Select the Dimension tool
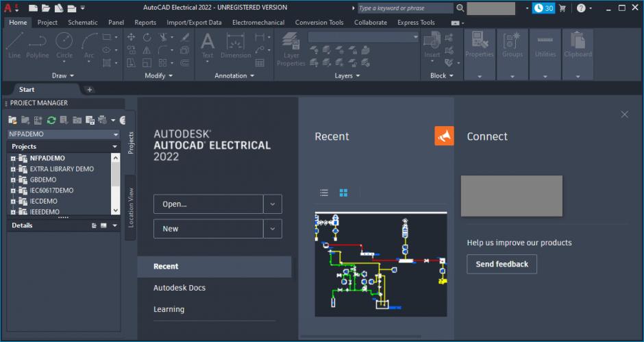Screen dimensions: 644x342 [x=236, y=45]
